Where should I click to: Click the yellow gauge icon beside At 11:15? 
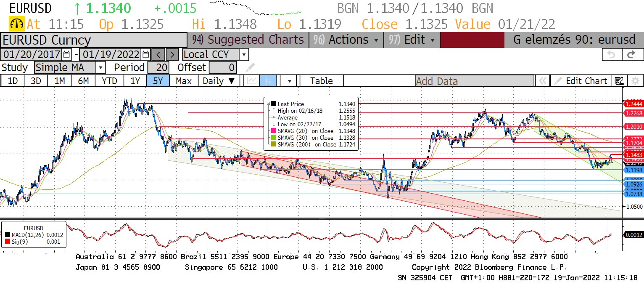point(17,24)
